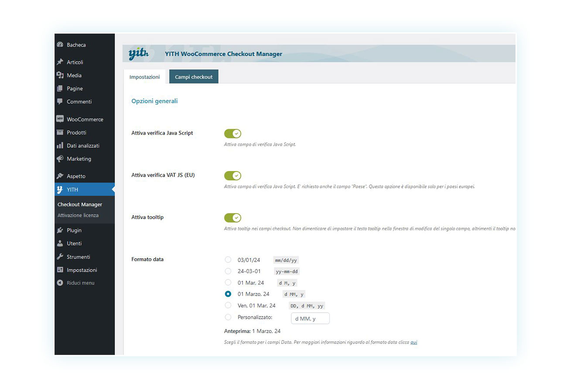Click the Prodotti archive box icon
Image resolution: width=567 pixels, height=392 pixels.
click(x=60, y=132)
